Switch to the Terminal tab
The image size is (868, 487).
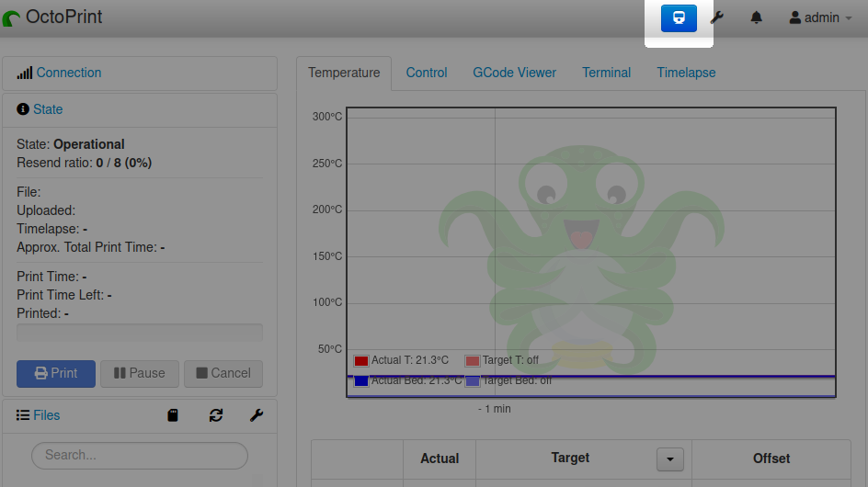point(606,73)
